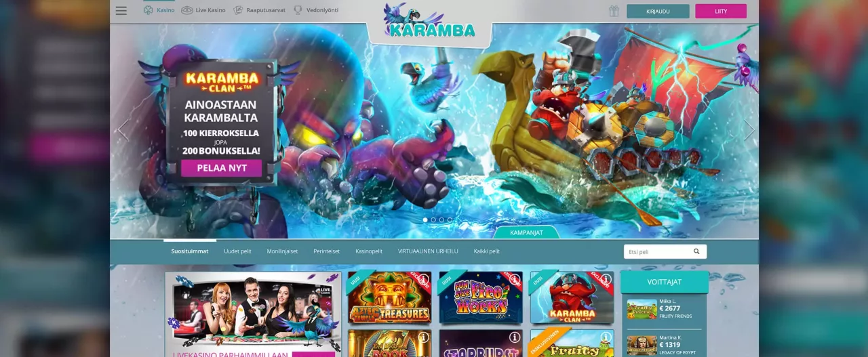Click winner amount € 2677
The height and width of the screenshot is (357, 868).
click(x=671, y=309)
